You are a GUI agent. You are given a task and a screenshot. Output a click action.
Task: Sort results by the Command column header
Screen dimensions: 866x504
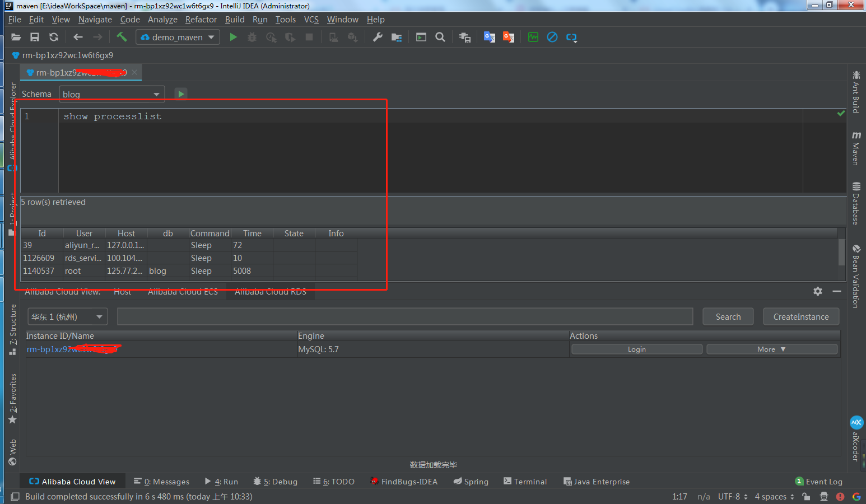(210, 234)
